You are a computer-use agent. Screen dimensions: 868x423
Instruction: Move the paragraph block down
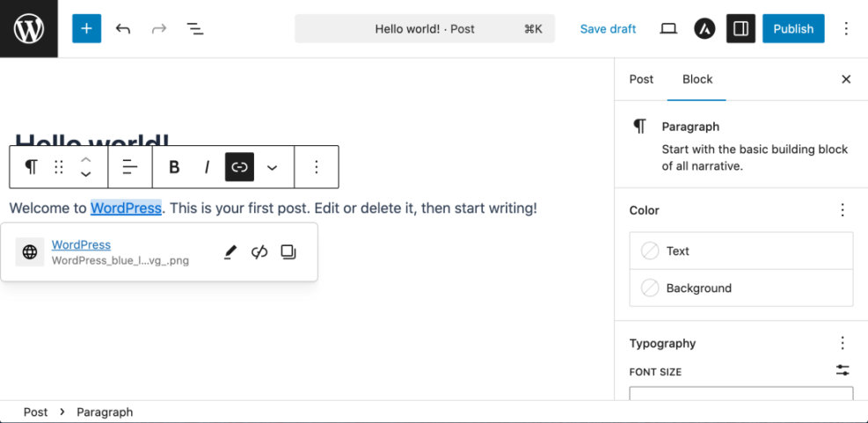pyautogui.click(x=86, y=174)
